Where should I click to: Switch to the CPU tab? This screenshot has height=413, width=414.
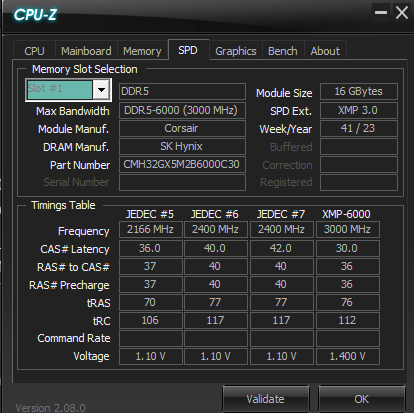tap(34, 51)
